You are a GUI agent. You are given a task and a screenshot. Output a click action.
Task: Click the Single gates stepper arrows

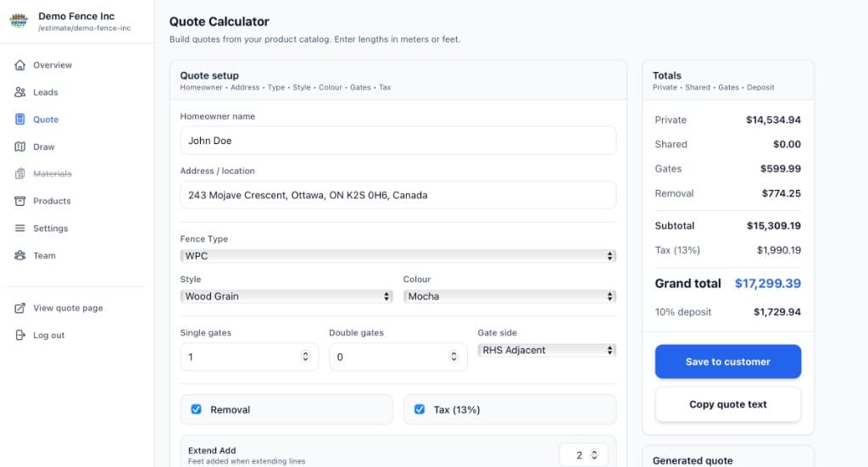pos(305,356)
